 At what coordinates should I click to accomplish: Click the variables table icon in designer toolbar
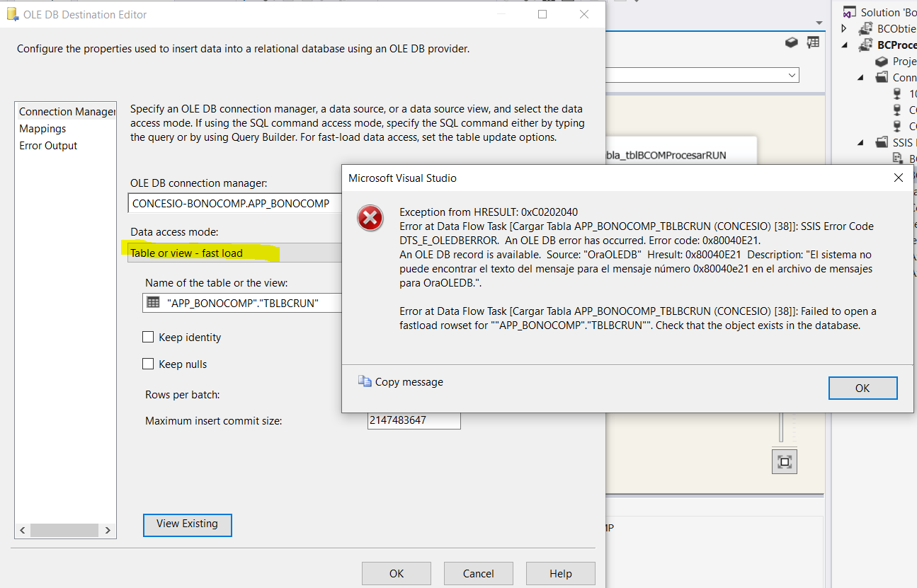[813, 42]
